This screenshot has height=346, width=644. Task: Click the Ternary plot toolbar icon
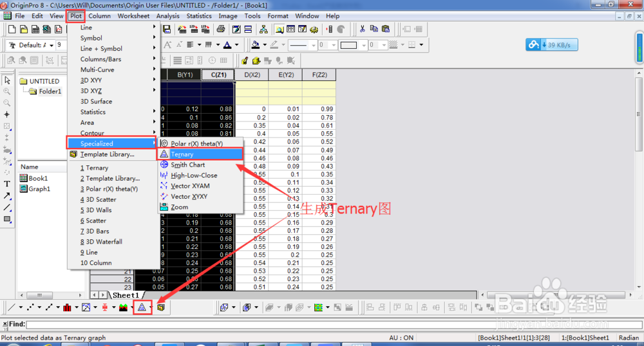click(142, 307)
